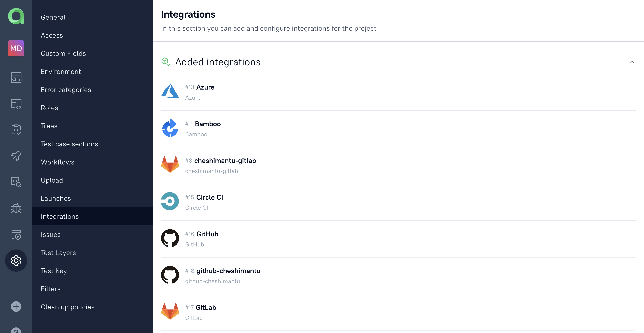This screenshot has width=644, height=333.
Task: Open the test plans sidebar icon
Action: [x=16, y=129]
